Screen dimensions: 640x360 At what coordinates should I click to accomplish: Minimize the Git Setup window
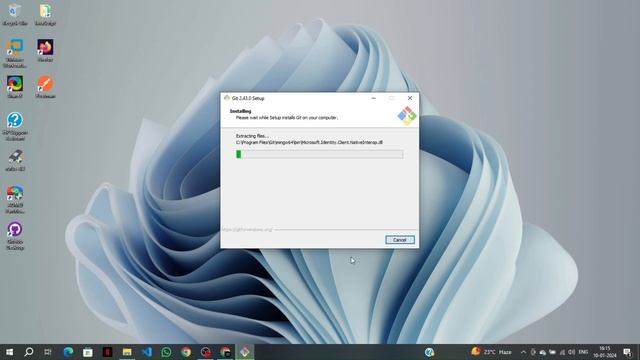(x=373, y=98)
